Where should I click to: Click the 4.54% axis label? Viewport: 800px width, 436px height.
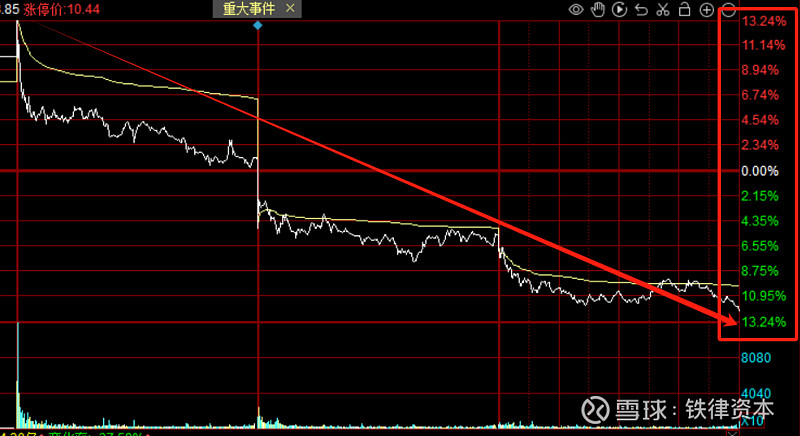pyautogui.click(x=760, y=120)
